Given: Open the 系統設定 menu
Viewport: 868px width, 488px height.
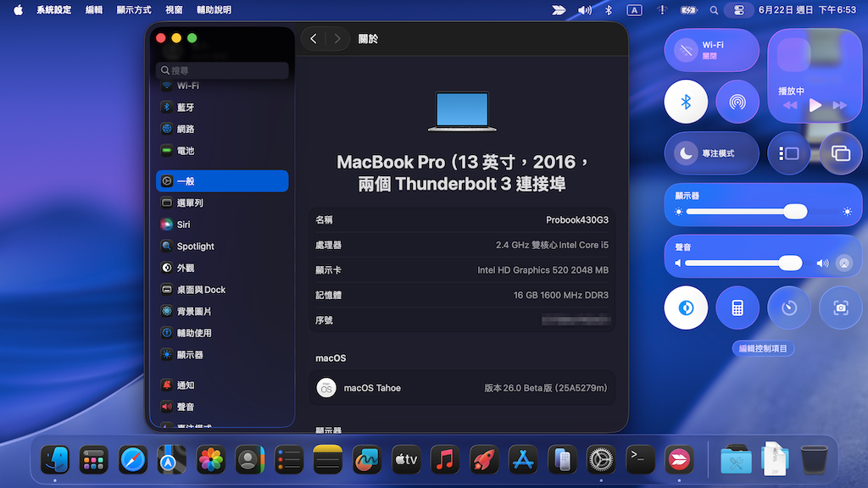Looking at the screenshot, I should coord(53,10).
